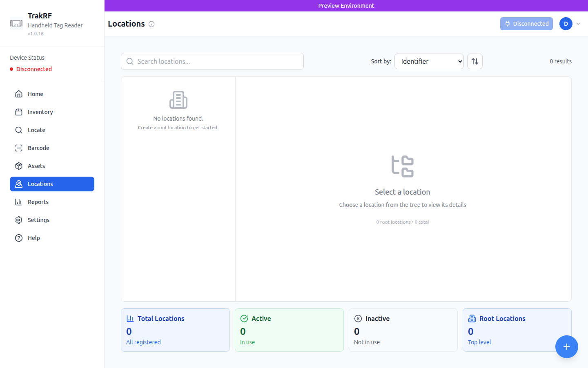This screenshot has height=368, width=588.
Task: Select the Locate magnifier icon
Action: (19, 130)
